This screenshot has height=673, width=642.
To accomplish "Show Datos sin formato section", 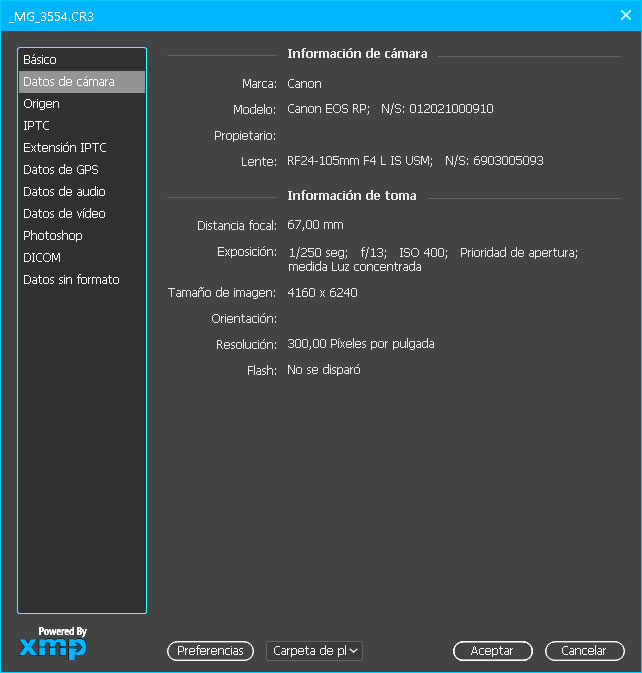I will [x=82, y=279].
